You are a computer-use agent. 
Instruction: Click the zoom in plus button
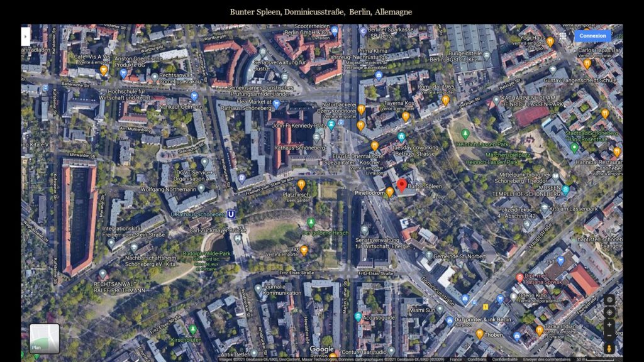click(x=609, y=325)
